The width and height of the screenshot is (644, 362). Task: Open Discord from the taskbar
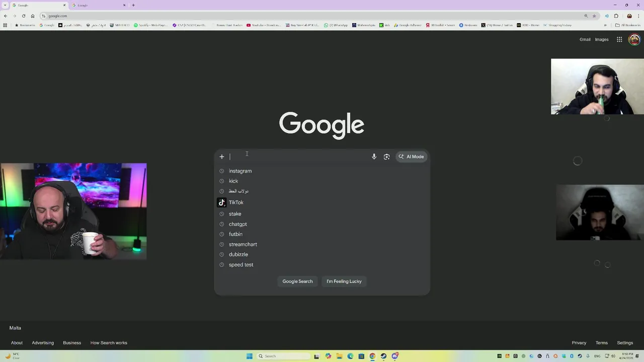[x=395, y=356]
